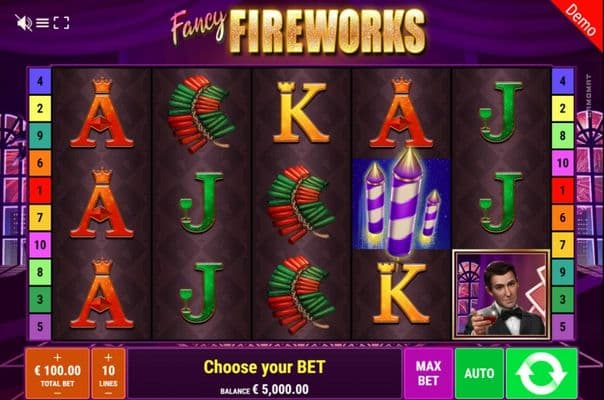Click payline 10 marker on right side
The width and height of the screenshot is (604, 400).
(x=563, y=163)
